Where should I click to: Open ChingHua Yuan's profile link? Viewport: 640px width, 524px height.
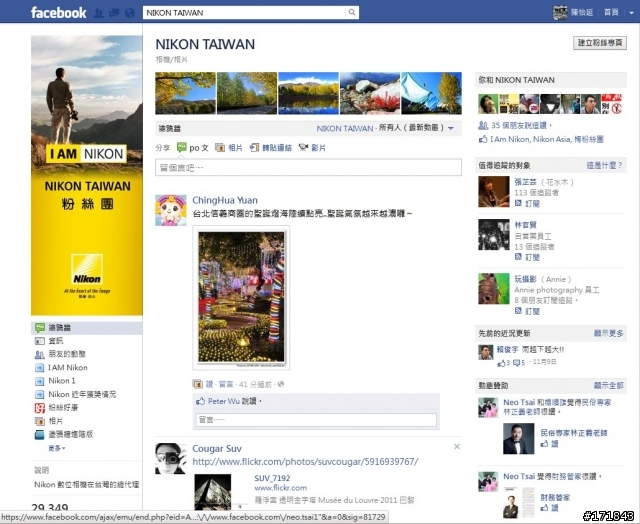click(225, 200)
